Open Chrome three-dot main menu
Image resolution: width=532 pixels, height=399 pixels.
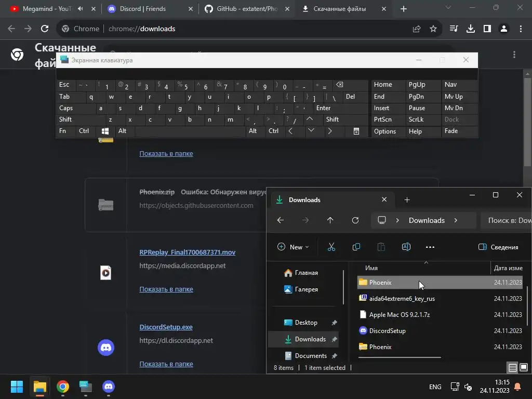[521, 29]
